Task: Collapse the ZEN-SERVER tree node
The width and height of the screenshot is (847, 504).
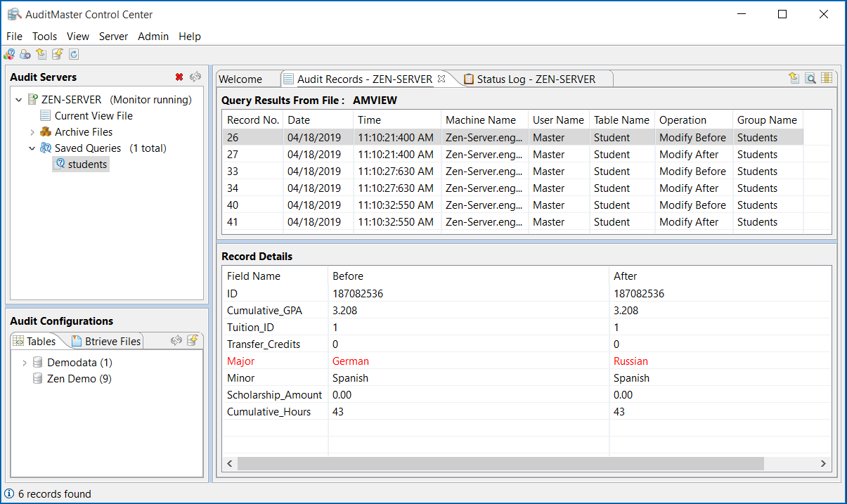Action: (18, 100)
